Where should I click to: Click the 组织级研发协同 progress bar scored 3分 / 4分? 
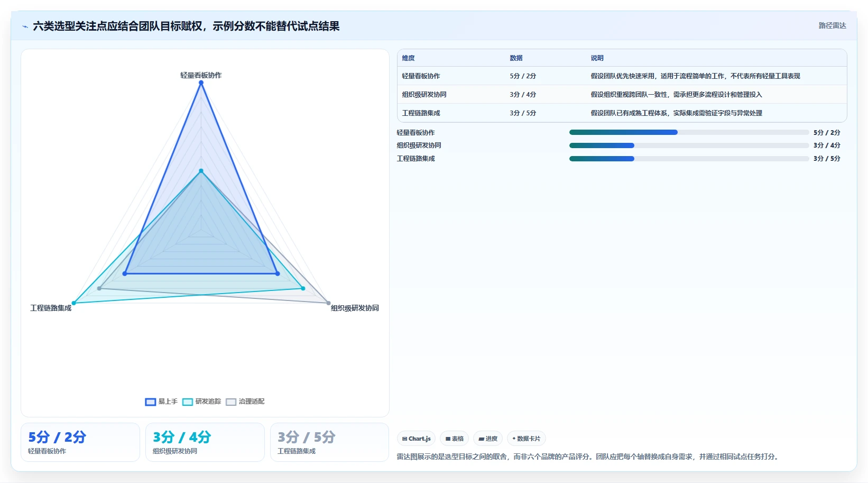pos(689,145)
